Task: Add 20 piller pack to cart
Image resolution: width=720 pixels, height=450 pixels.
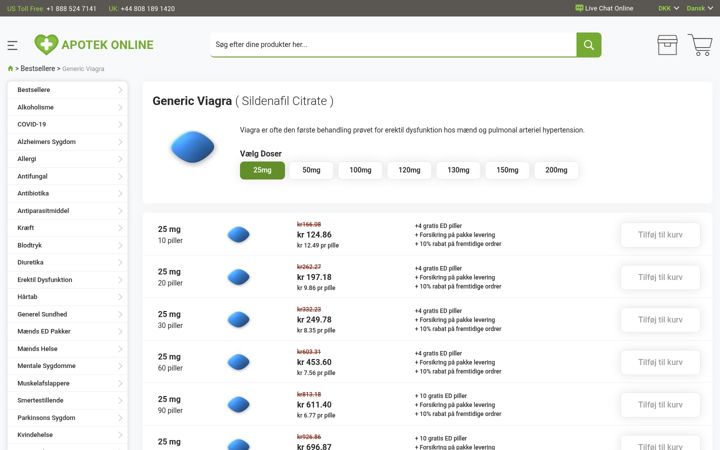Action: point(660,277)
